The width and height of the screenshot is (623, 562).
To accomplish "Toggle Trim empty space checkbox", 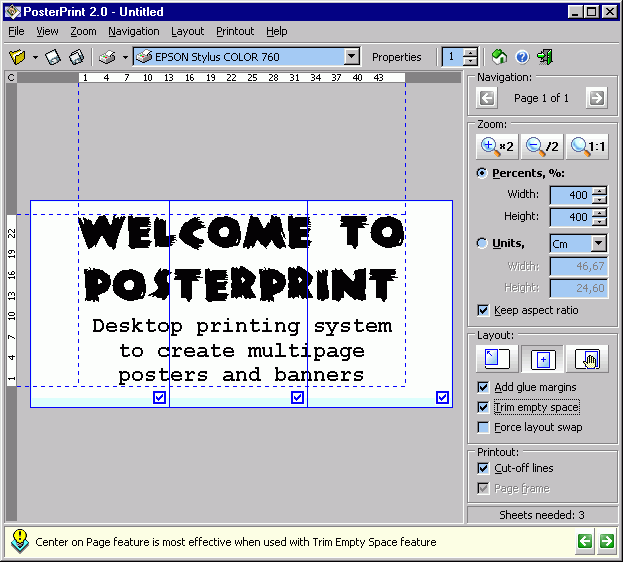I will [x=483, y=407].
